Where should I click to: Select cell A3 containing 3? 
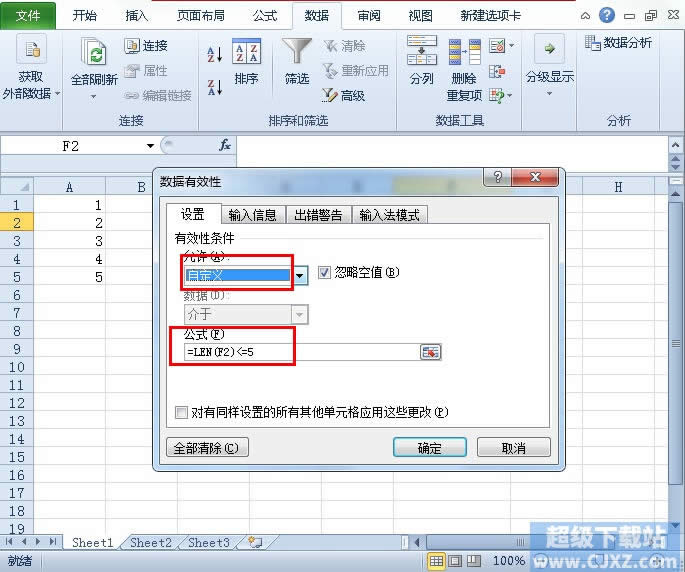pyautogui.click(x=69, y=241)
